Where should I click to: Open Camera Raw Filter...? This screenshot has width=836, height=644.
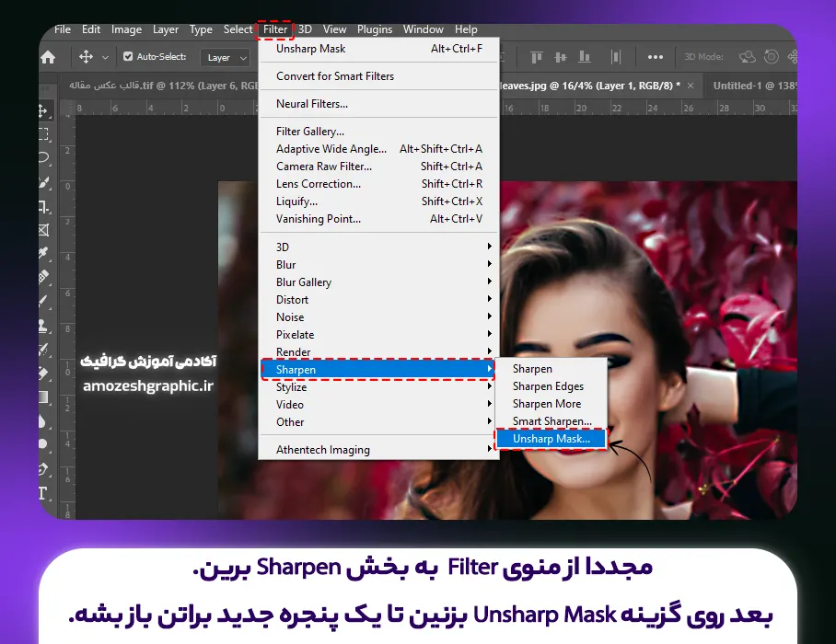(379, 167)
